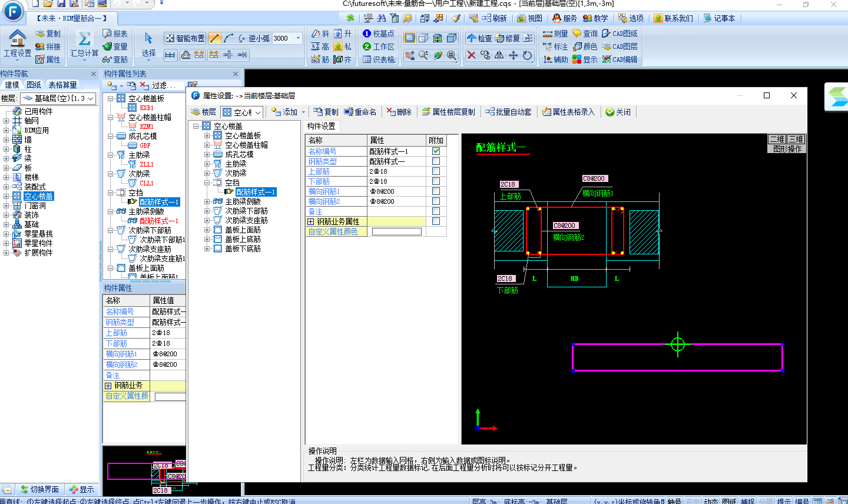This screenshot has width=848, height=504.
Task: Click 切换界面 button at bottom left
Action: 39,489
